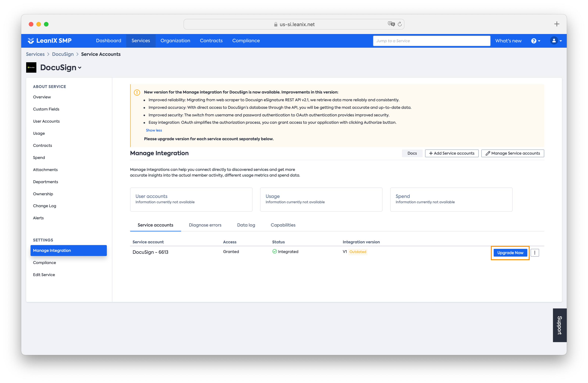The height and width of the screenshot is (383, 588).
Task: Click the User accounts info card
Action: [191, 199]
